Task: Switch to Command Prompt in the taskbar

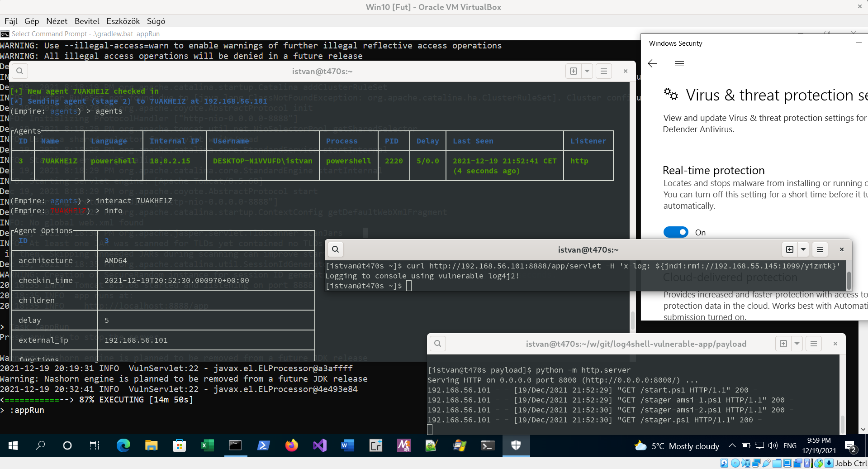Action: (x=235, y=446)
